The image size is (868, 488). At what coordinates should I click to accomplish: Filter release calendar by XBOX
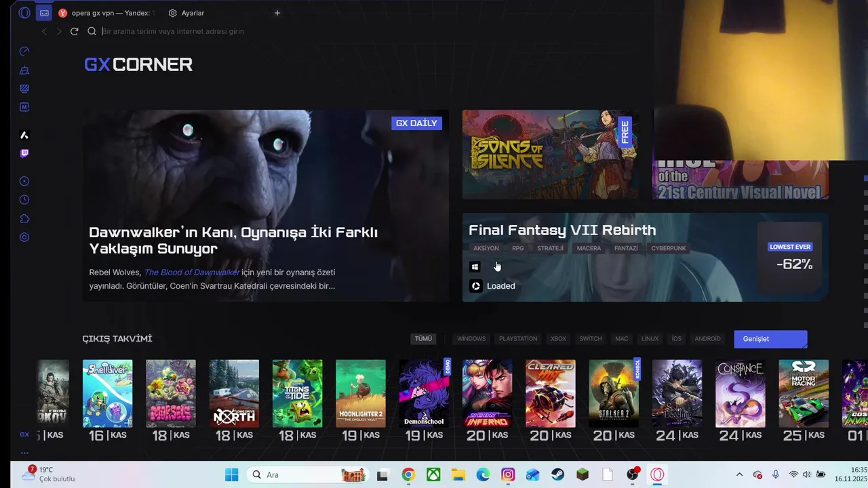tap(558, 339)
